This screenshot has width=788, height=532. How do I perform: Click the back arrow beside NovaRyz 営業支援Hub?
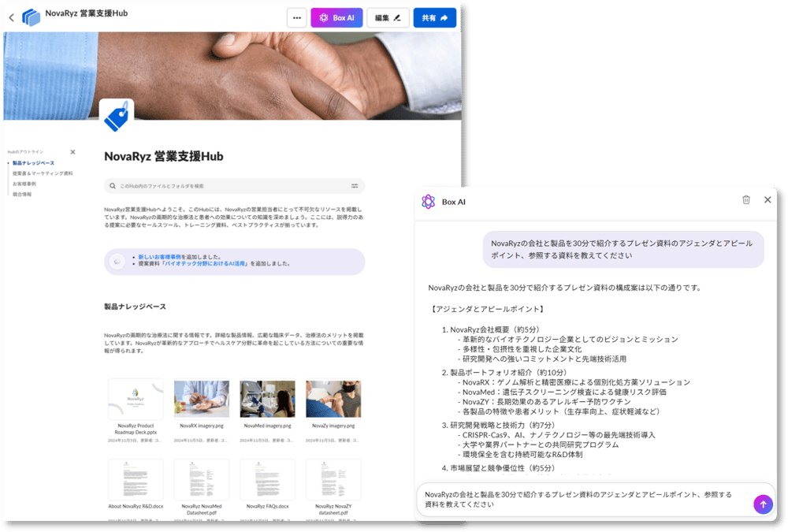pyautogui.click(x=11, y=17)
